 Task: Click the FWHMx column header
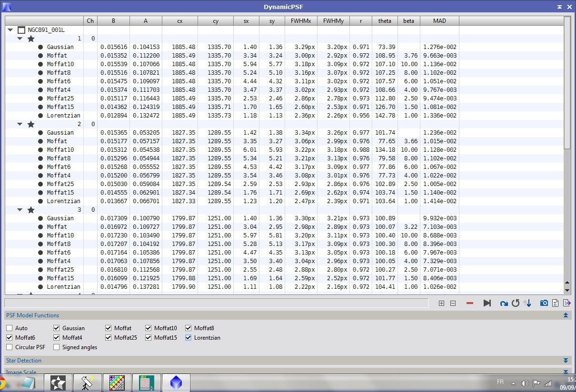click(x=301, y=21)
